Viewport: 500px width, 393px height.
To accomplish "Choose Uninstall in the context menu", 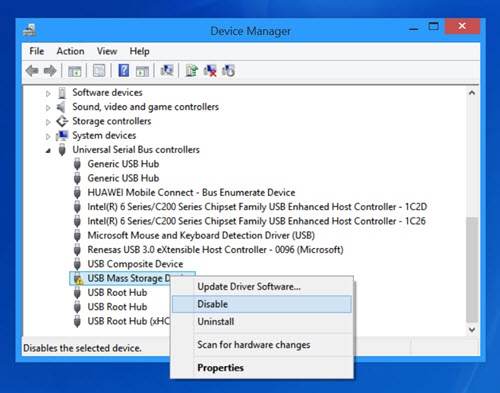I will 262,322.
